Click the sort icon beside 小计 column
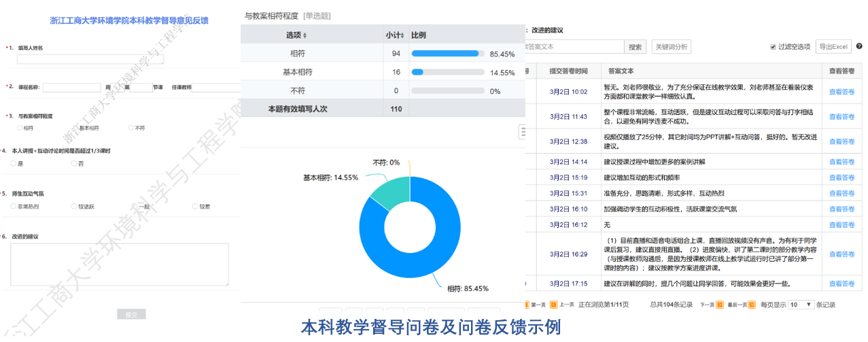Viewport: 868px width, 342px height. (x=402, y=35)
